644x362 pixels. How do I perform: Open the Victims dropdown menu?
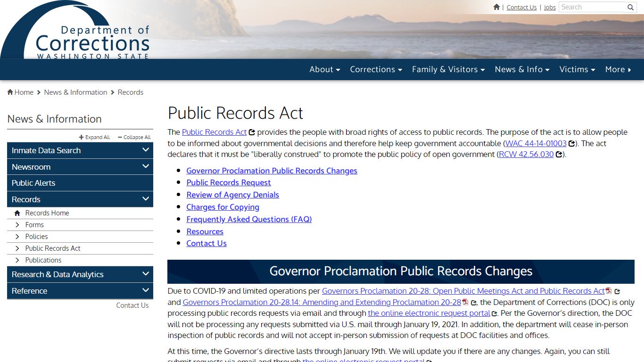(577, 69)
